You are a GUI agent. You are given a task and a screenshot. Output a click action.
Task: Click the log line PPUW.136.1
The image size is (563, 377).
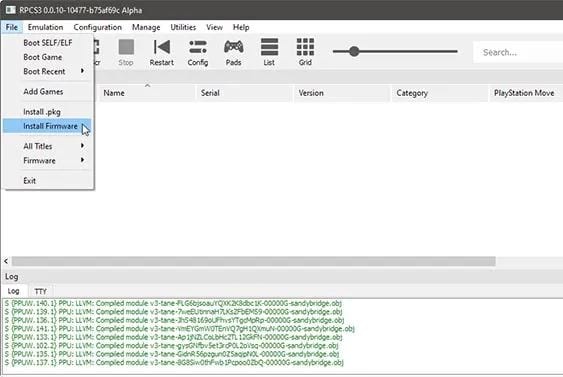(174, 320)
